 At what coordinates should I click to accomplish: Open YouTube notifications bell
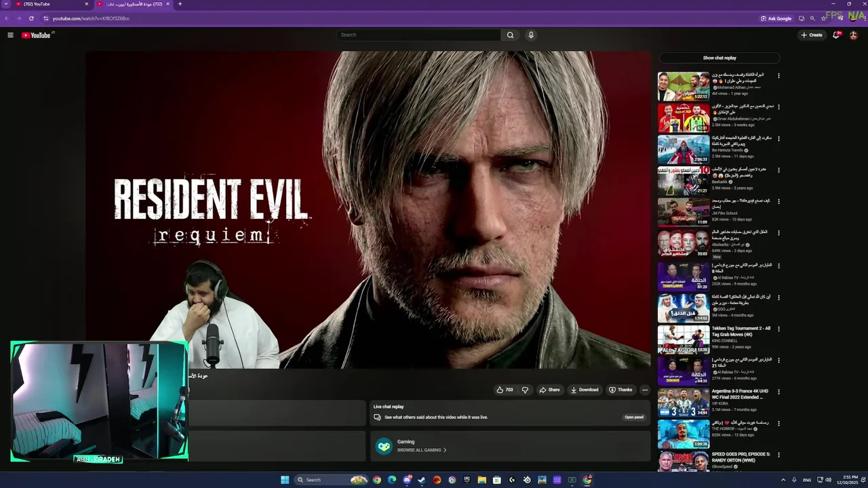(x=837, y=35)
